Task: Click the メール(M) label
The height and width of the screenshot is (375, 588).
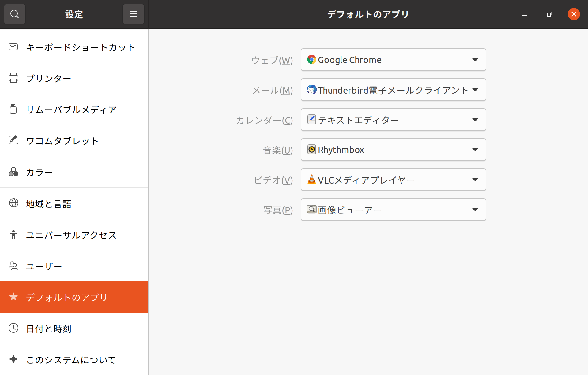Action: point(272,90)
